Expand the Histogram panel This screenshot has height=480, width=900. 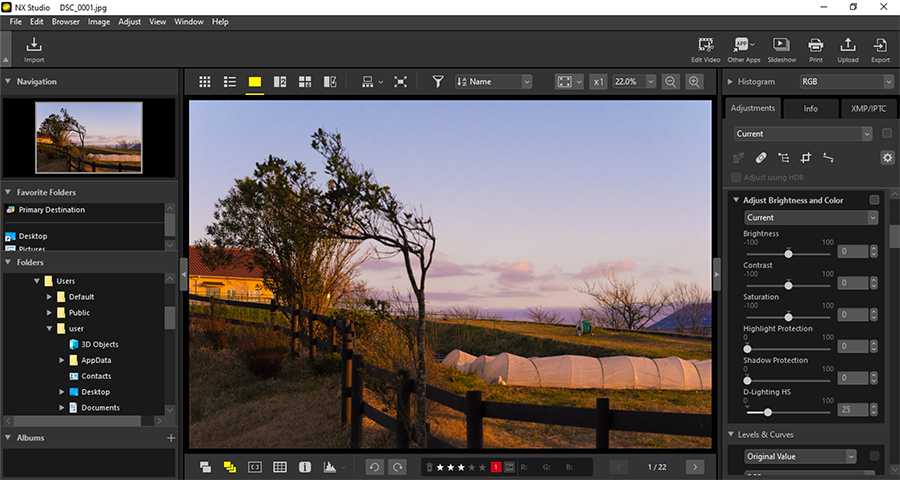coord(730,82)
